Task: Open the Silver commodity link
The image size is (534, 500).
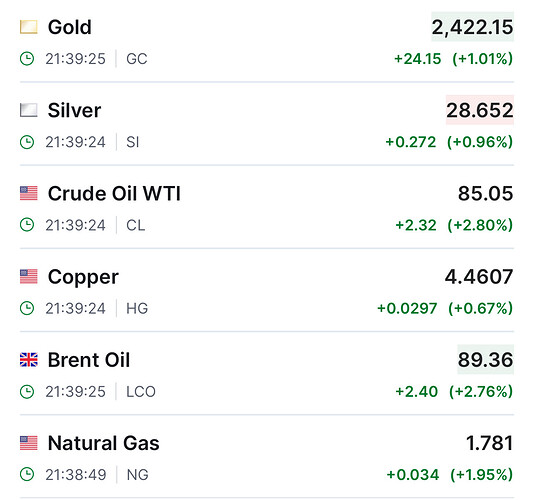Action: [x=74, y=110]
